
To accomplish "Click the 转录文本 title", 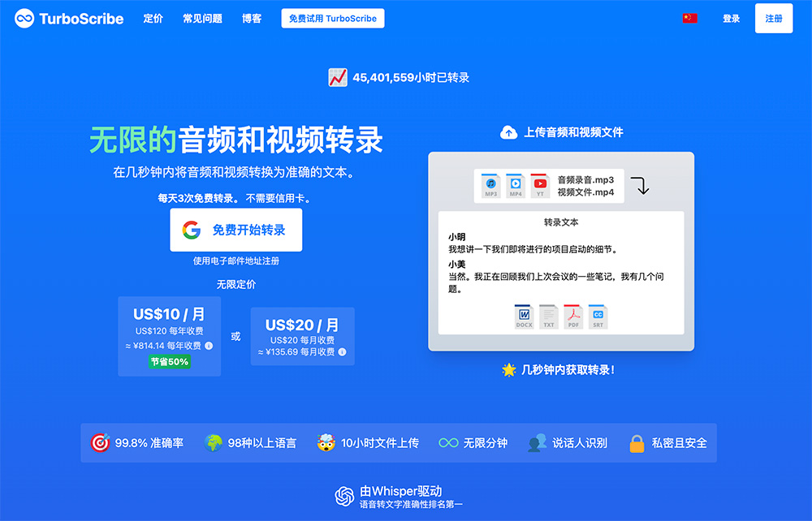I will pyautogui.click(x=561, y=222).
